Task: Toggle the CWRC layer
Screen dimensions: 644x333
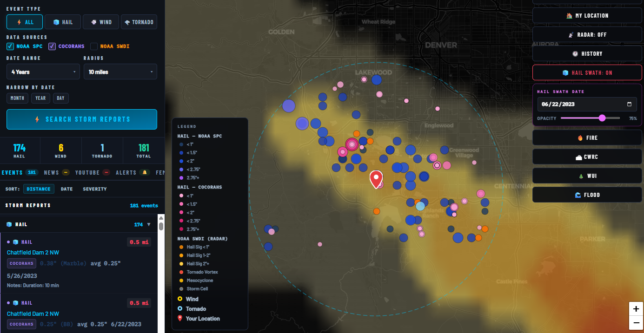Action: pos(587,157)
